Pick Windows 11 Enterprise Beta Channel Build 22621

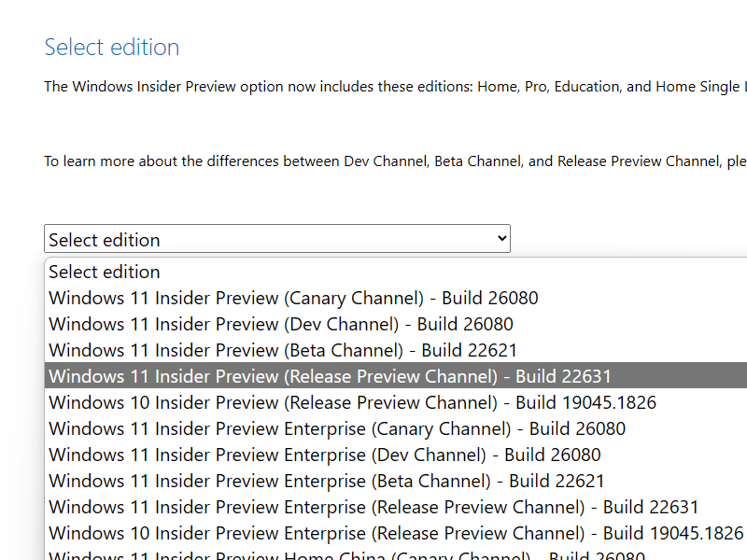326,481
